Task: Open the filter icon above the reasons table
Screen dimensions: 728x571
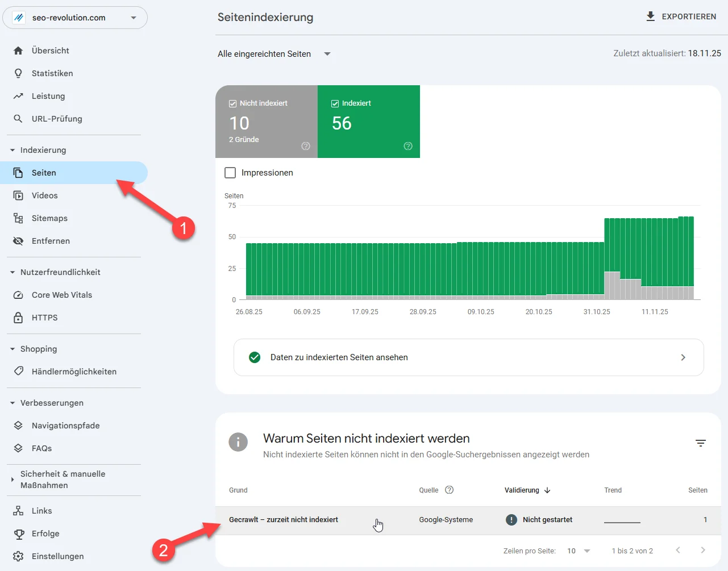Action: point(700,443)
